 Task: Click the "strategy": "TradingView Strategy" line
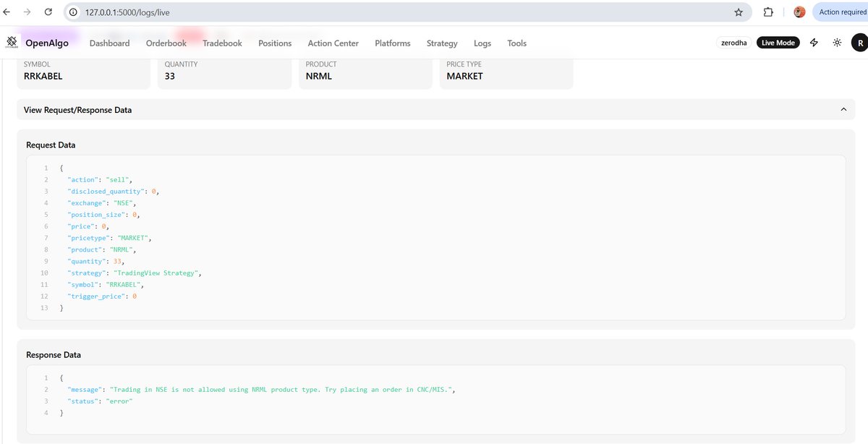pos(135,273)
